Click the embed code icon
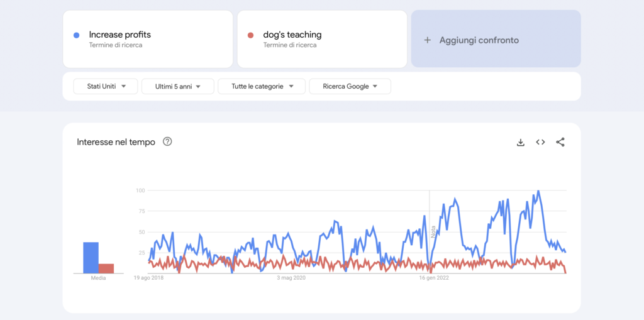The image size is (644, 320). 540,142
